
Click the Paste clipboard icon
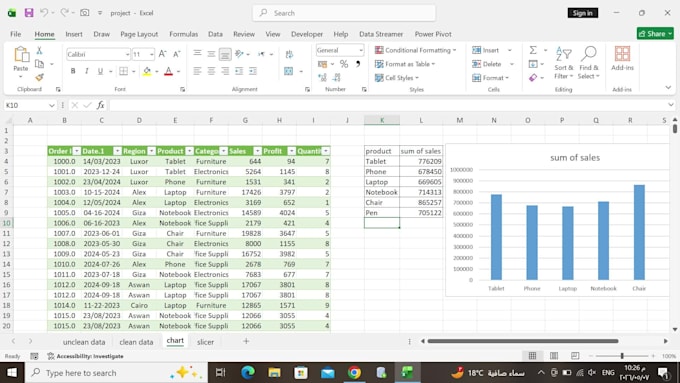click(21, 55)
